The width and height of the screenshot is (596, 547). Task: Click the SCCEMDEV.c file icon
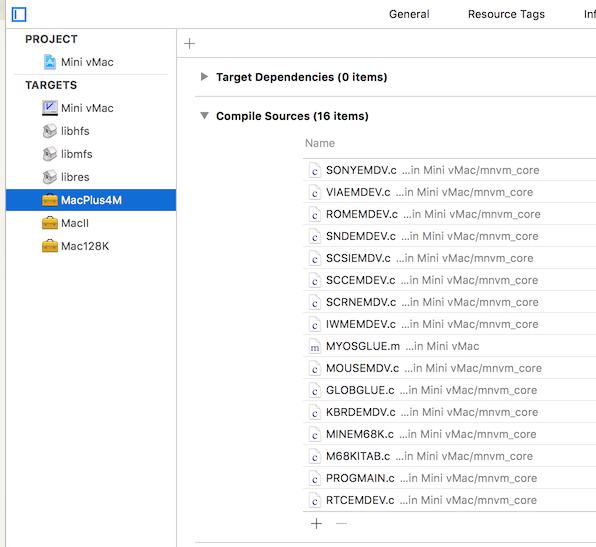(314, 281)
